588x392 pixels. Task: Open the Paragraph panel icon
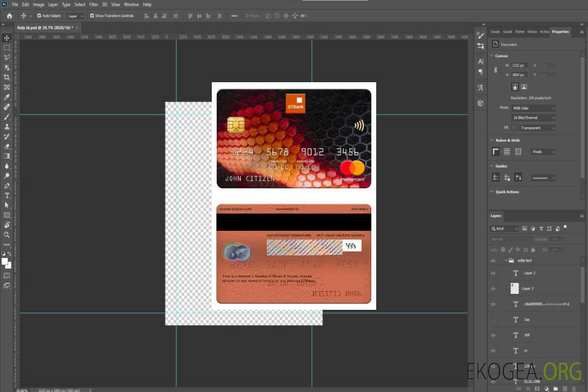(481, 72)
